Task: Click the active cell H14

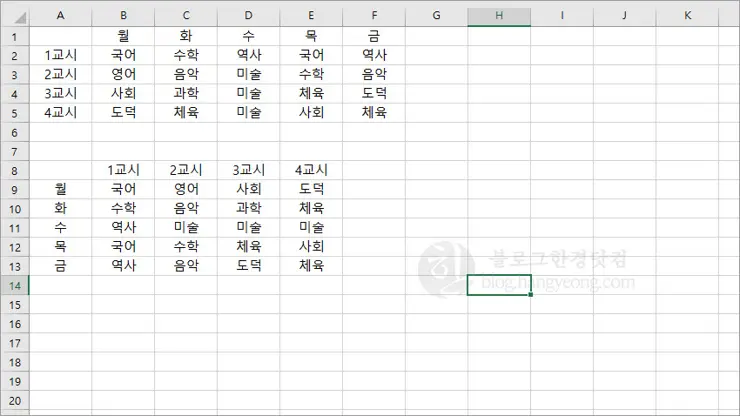Action: pos(499,285)
